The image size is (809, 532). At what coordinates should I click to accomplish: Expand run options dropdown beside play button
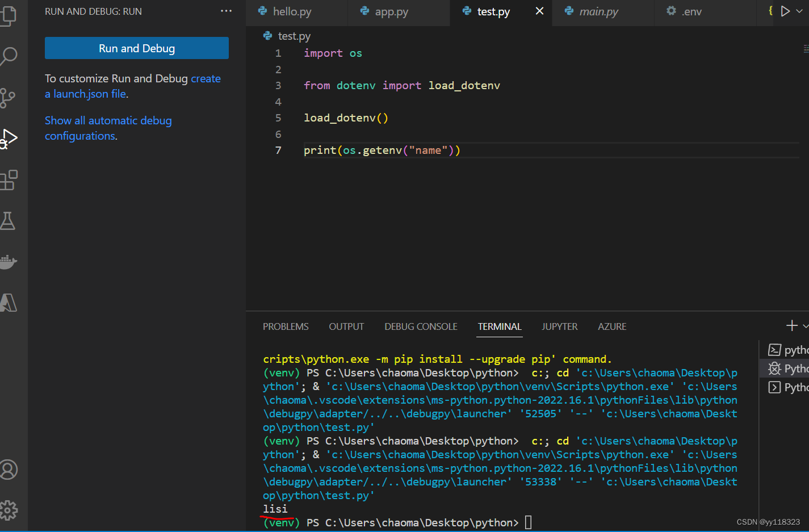pyautogui.click(x=799, y=11)
